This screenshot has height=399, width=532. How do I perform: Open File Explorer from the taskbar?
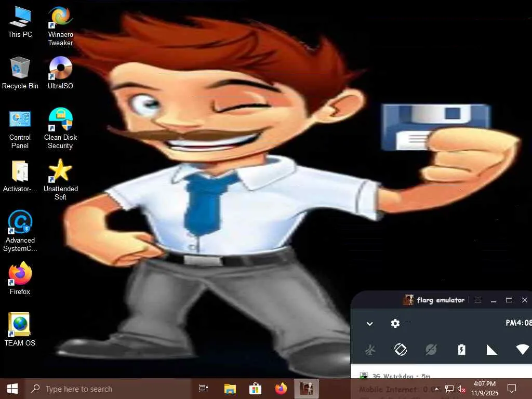coord(230,389)
